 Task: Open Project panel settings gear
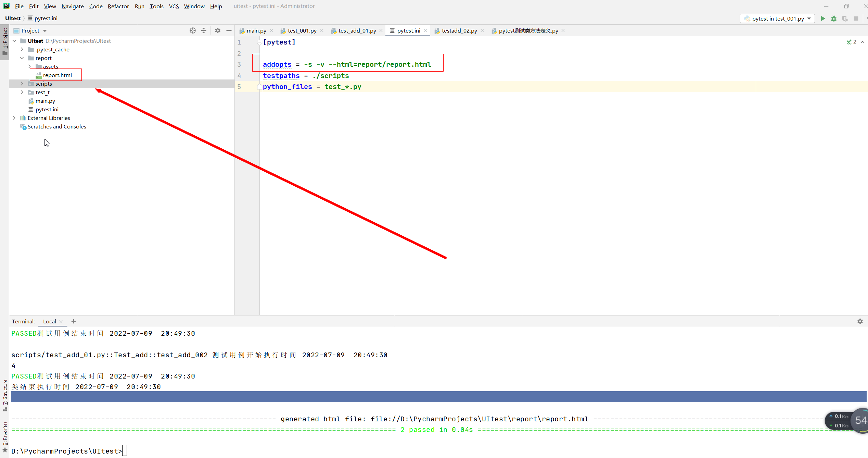[218, 30]
